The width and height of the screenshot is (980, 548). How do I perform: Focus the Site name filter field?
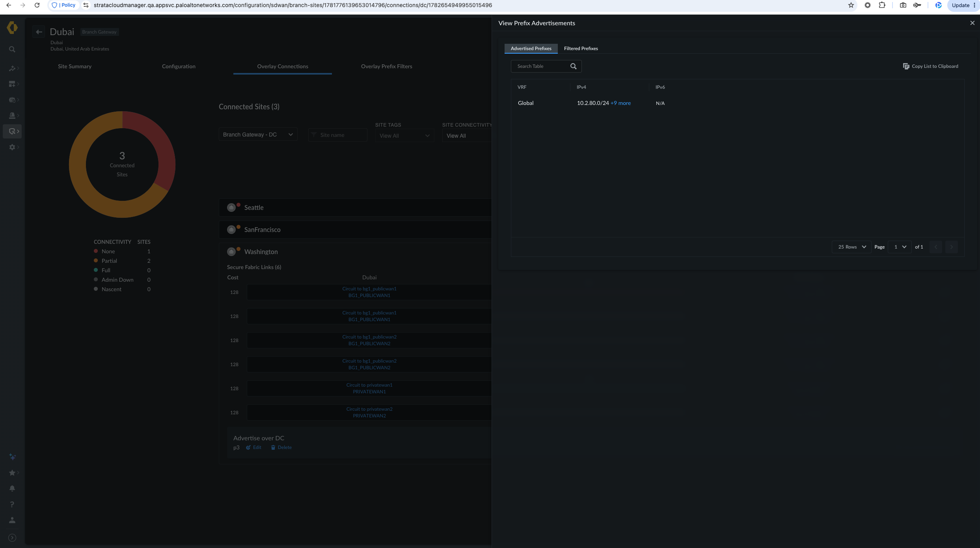[338, 135]
